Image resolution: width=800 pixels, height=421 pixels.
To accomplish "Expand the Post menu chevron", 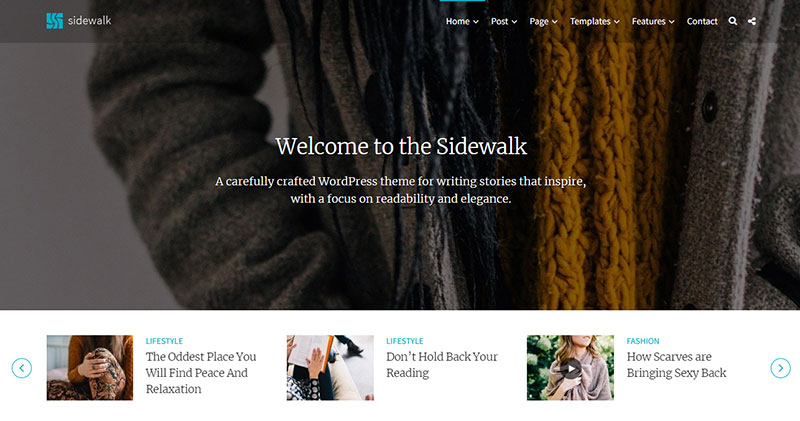I will point(514,22).
